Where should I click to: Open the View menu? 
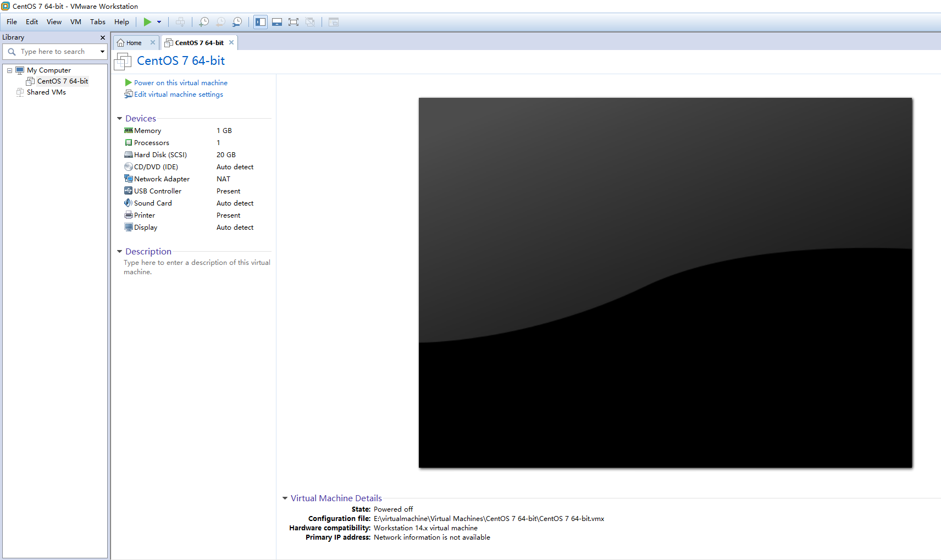(54, 22)
